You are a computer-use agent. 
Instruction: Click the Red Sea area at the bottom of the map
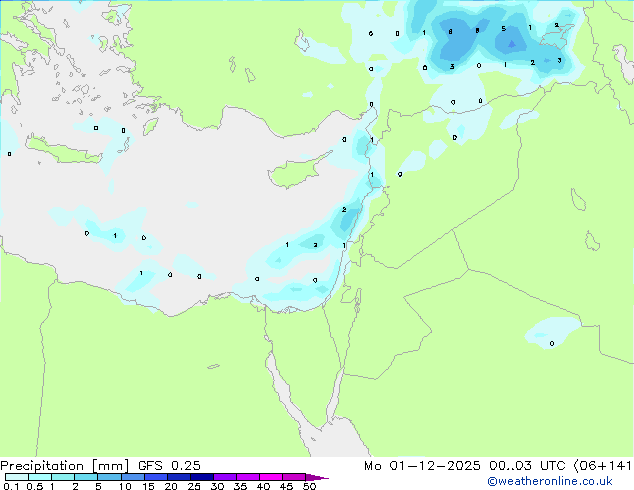pyautogui.click(x=336, y=439)
